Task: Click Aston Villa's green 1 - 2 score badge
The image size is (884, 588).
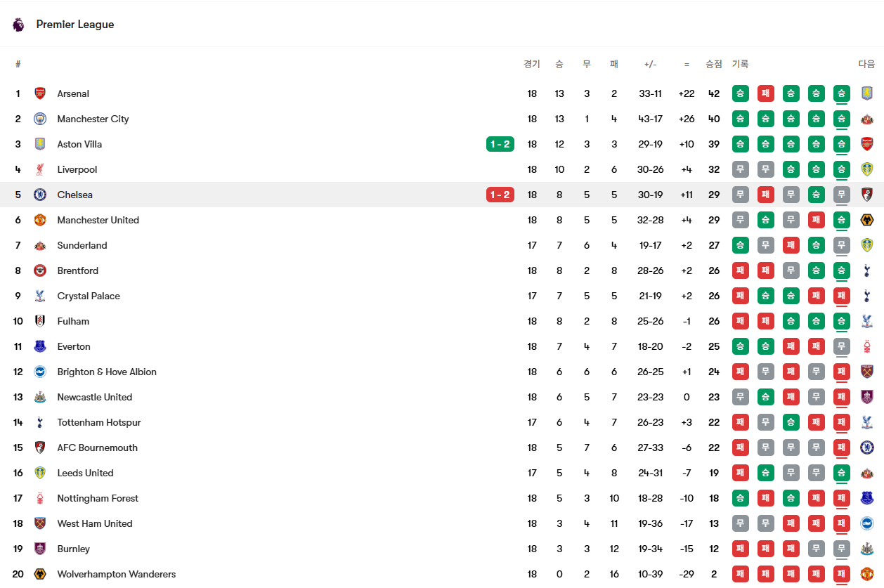Action: (x=500, y=144)
